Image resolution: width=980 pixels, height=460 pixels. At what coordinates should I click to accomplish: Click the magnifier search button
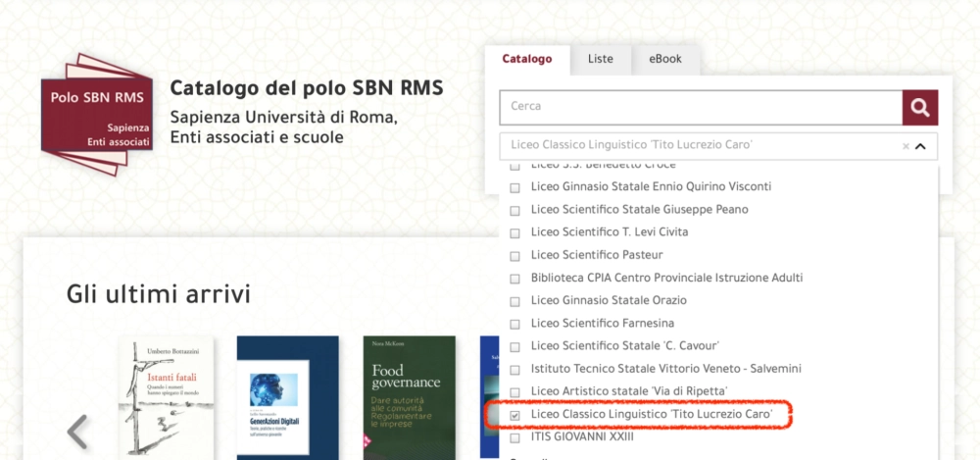920,108
